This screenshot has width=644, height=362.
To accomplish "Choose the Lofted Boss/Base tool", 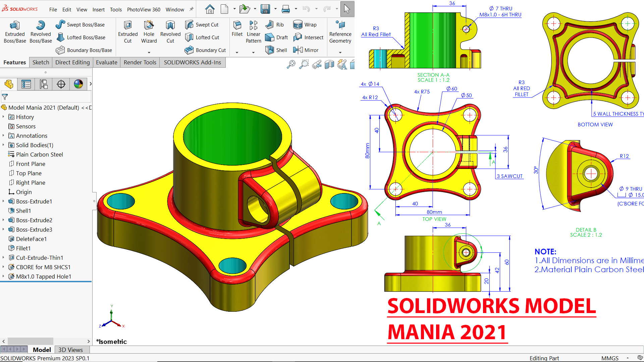I will click(x=81, y=37).
